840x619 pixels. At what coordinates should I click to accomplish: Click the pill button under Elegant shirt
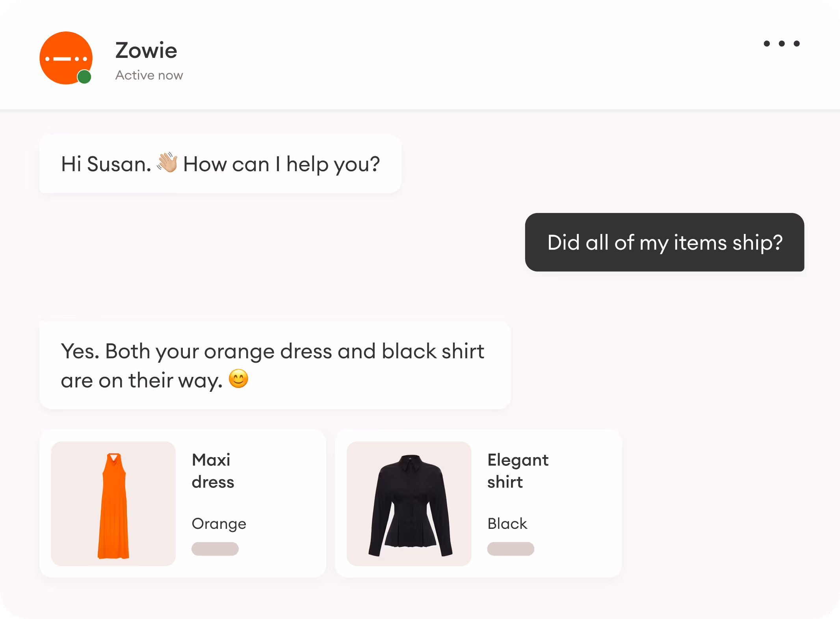click(511, 549)
